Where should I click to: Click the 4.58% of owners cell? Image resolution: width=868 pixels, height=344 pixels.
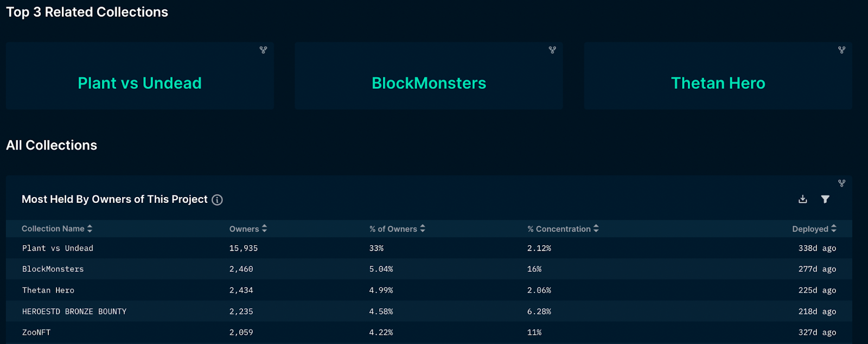pyautogui.click(x=381, y=311)
